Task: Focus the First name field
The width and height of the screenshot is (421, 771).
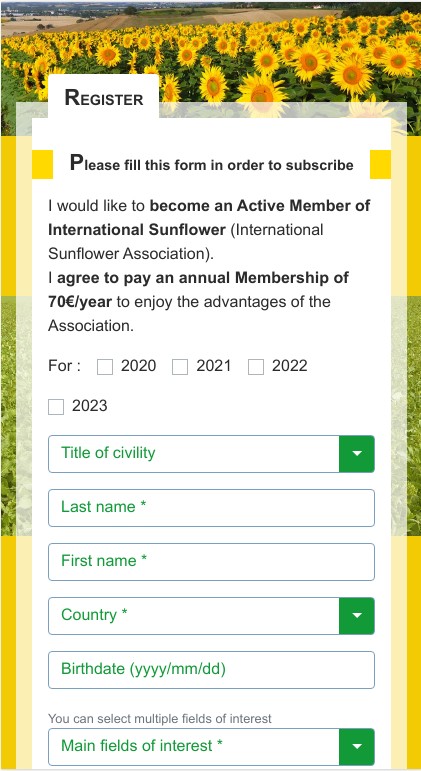Action: (211, 562)
